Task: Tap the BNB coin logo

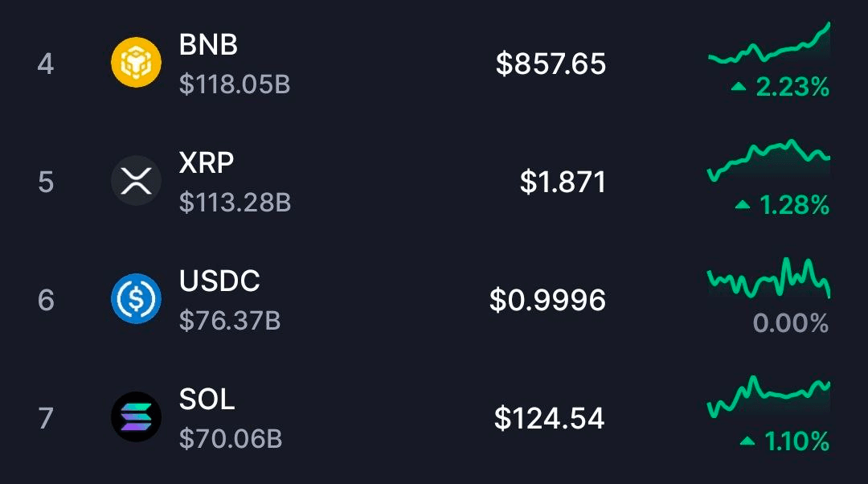Action: click(x=136, y=64)
